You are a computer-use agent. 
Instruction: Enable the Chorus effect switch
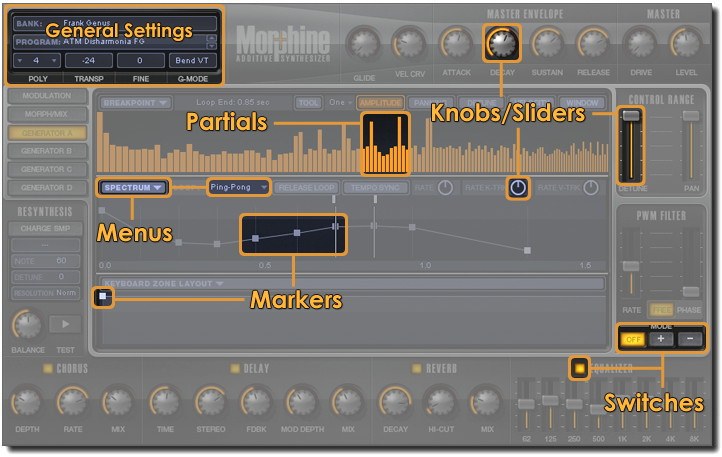point(48,369)
